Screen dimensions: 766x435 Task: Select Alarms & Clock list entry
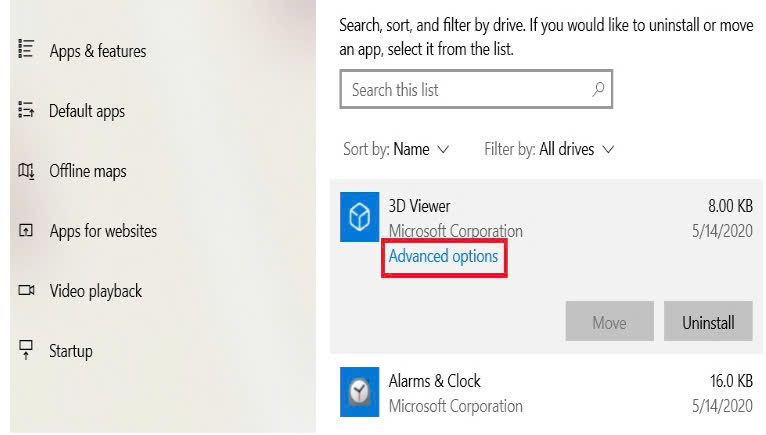click(x=540, y=393)
